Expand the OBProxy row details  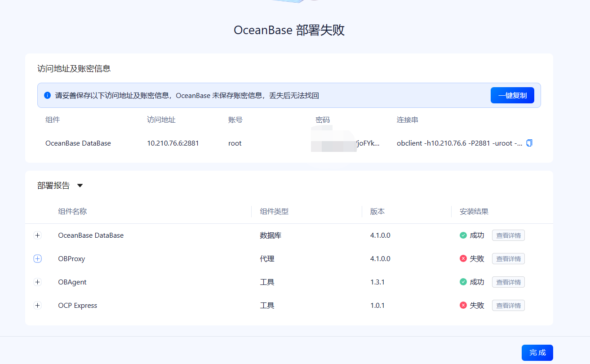(x=37, y=258)
